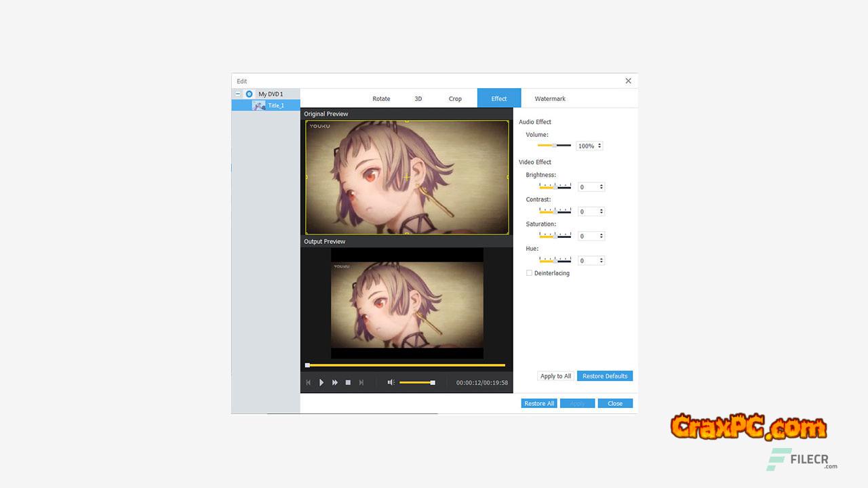Mute the preview audio speaker icon
This screenshot has width=868, height=488.
coord(391,383)
